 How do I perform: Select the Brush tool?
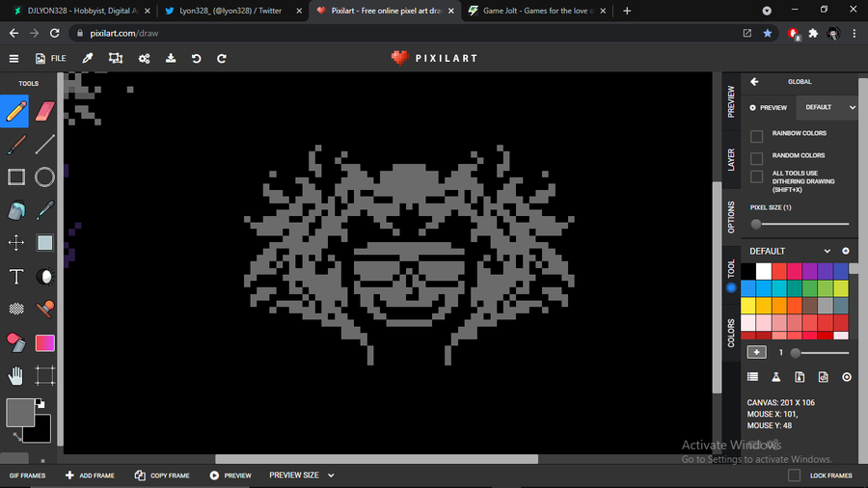pyautogui.click(x=15, y=145)
